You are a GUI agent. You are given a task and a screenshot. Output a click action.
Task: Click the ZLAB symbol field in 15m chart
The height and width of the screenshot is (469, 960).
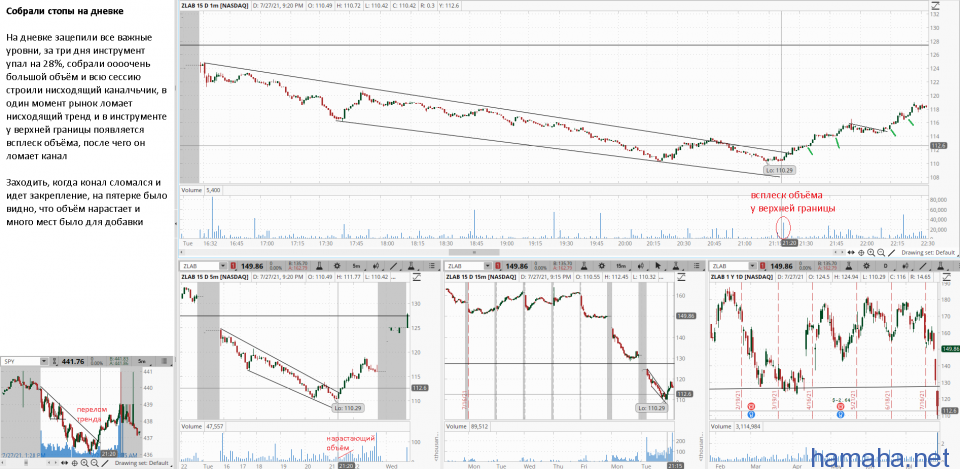(x=464, y=266)
